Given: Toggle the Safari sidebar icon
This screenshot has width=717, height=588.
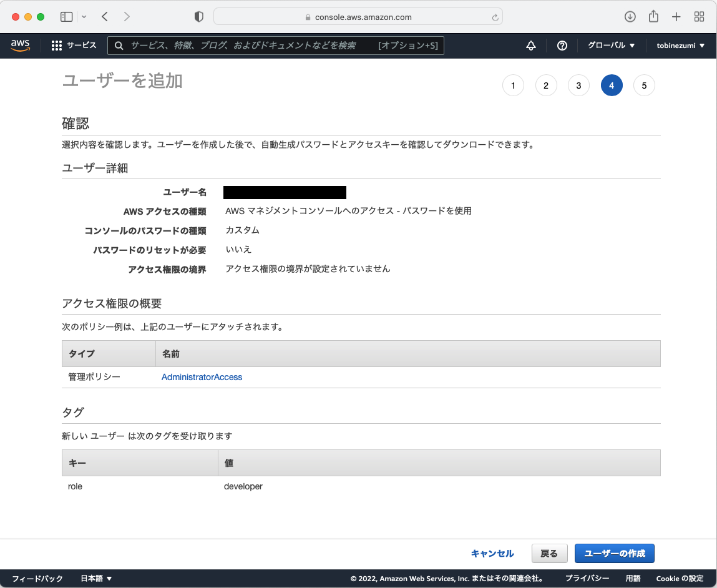Looking at the screenshot, I should (67, 17).
